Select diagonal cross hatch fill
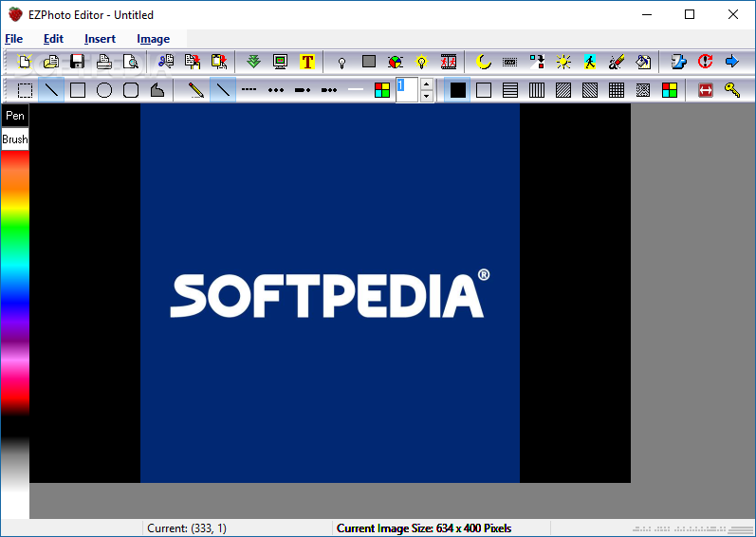 click(643, 90)
